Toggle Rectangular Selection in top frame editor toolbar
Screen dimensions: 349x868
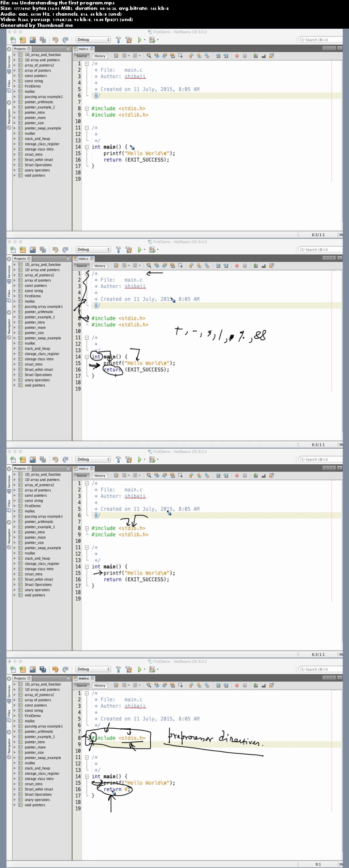180,56
